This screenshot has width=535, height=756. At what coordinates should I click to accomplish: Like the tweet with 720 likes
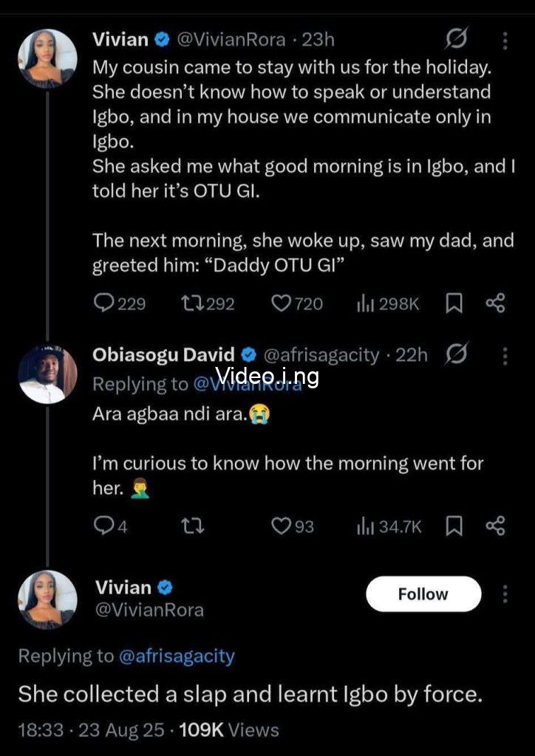281,303
